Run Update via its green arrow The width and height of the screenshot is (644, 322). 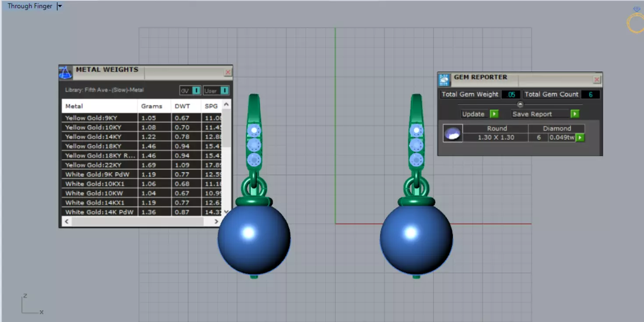pyautogui.click(x=494, y=114)
